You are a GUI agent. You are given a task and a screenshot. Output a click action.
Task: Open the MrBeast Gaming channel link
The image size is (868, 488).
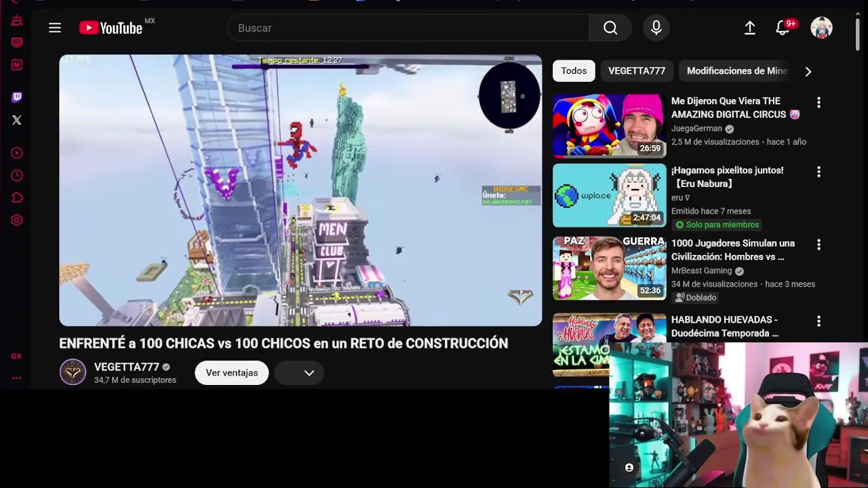coord(701,270)
